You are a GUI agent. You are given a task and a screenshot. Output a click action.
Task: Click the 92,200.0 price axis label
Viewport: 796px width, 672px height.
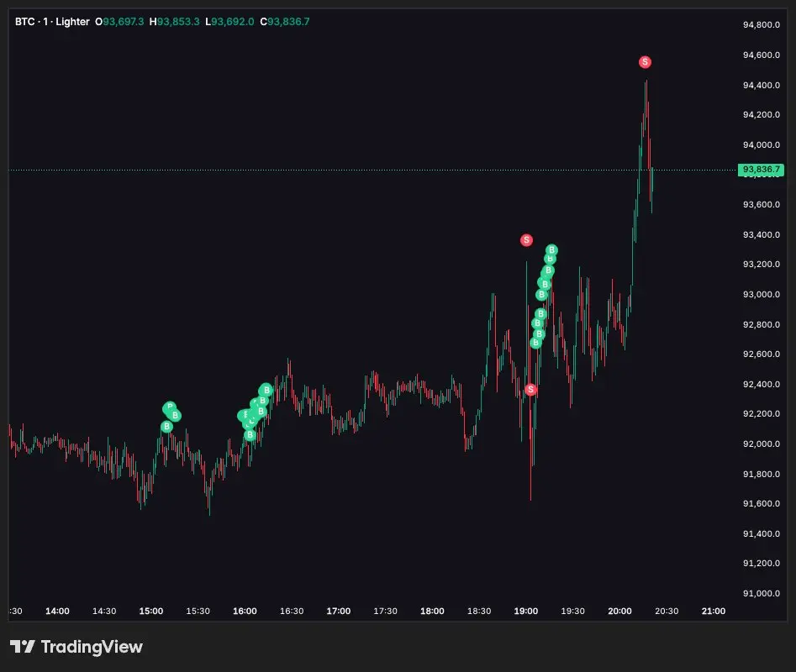pyautogui.click(x=761, y=414)
